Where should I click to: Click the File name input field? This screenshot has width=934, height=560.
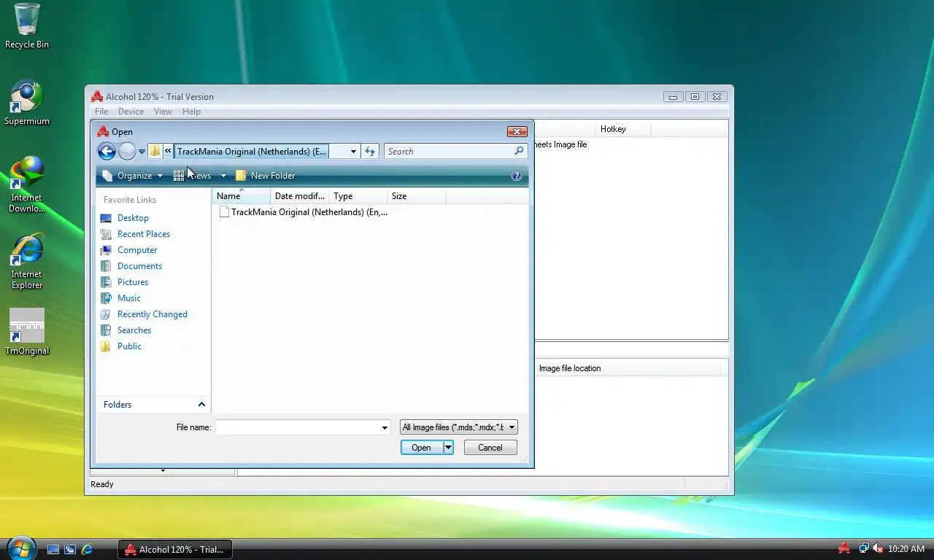pos(297,427)
